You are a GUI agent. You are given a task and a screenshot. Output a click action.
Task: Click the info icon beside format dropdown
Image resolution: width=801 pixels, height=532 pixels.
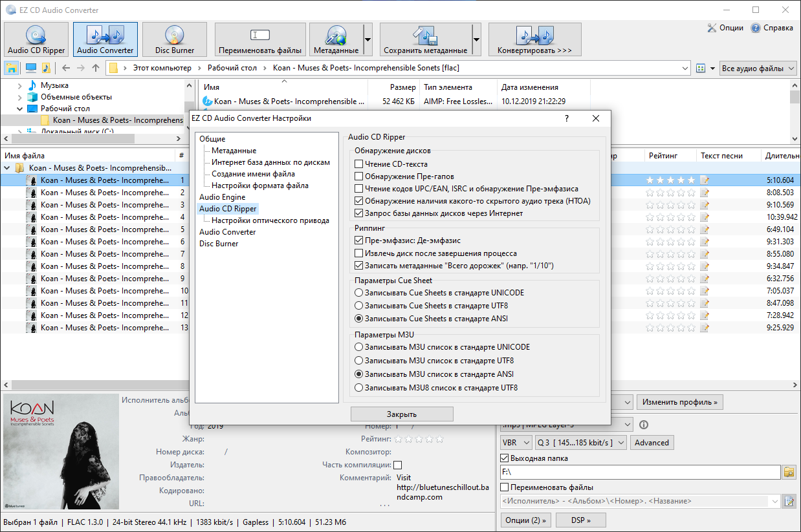(643, 425)
